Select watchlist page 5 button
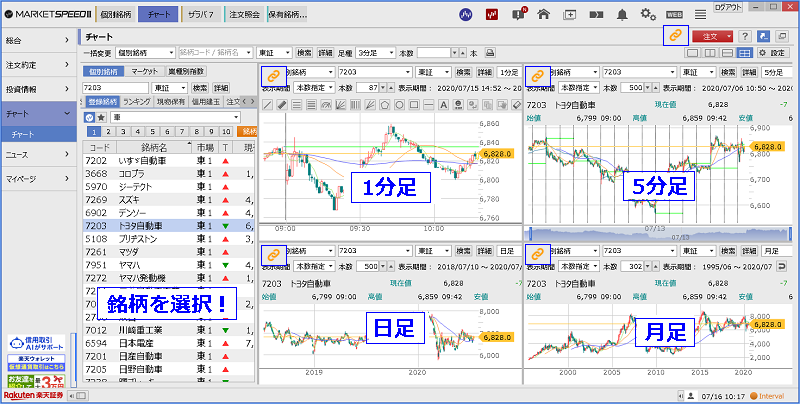This screenshot has width=800, height=404. coord(153,132)
